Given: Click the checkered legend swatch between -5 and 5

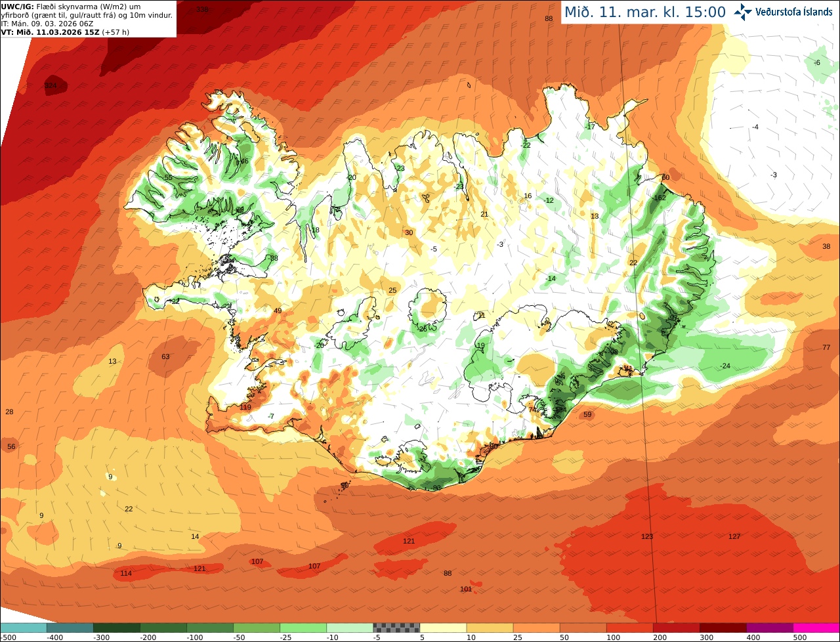Looking at the screenshot, I should [396, 628].
